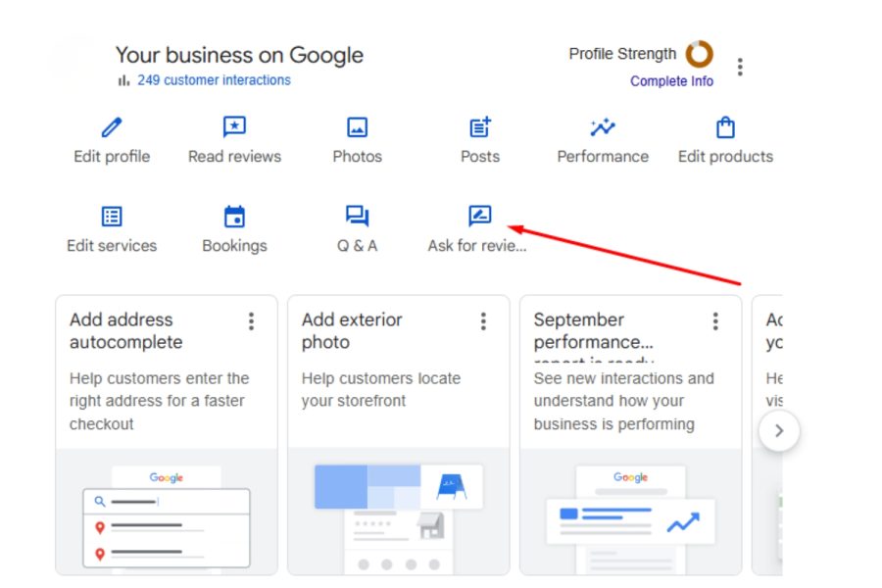Open options menu on Add address autocomplete card
This screenshot has width=882, height=588.
pyautogui.click(x=252, y=320)
